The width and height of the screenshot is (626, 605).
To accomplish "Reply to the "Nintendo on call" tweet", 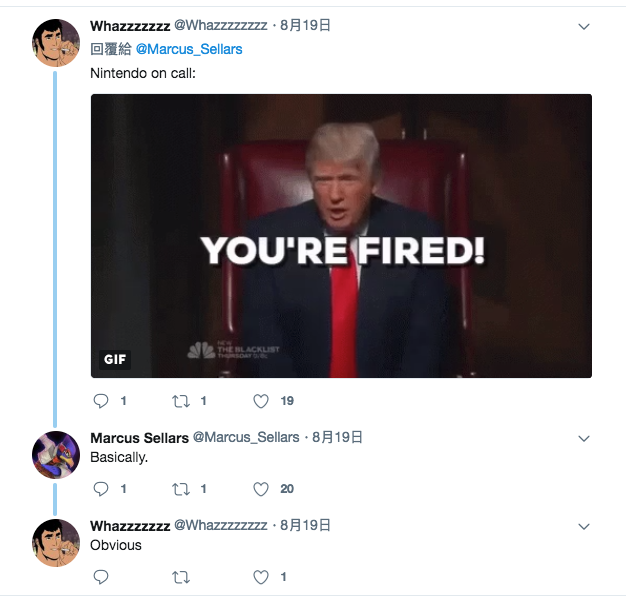I will (101, 401).
